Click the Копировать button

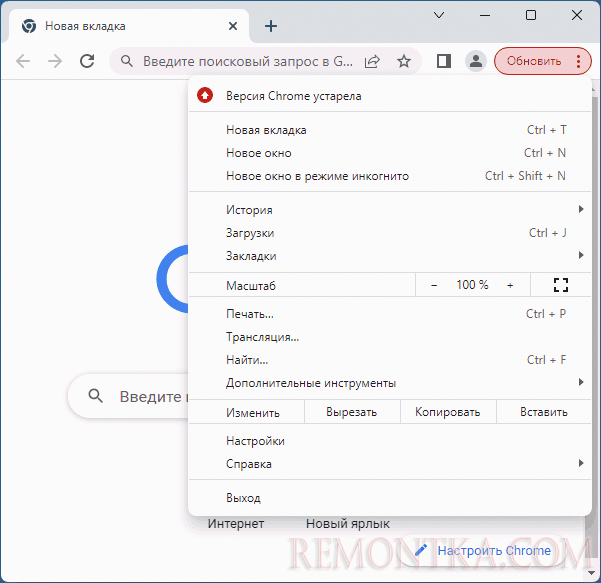[x=448, y=412]
